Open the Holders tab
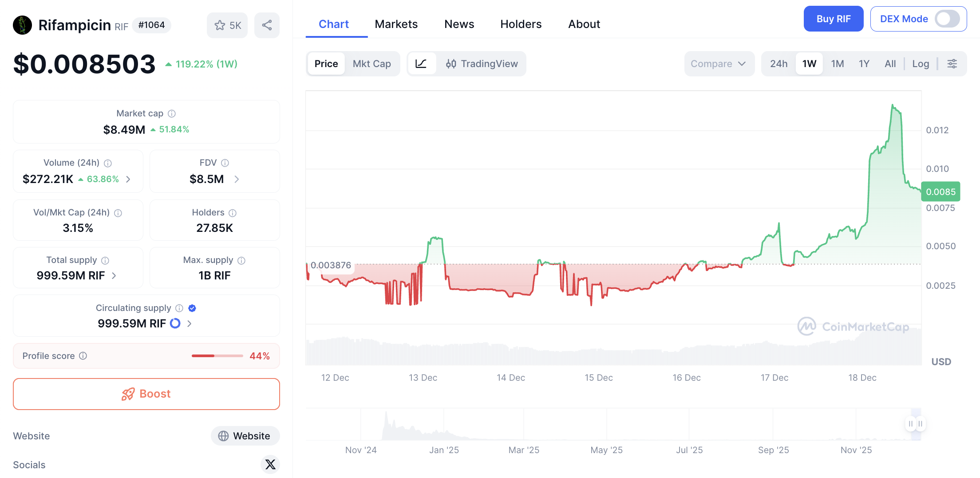Image resolution: width=980 pixels, height=478 pixels. pyautogui.click(x=521, y=24)
